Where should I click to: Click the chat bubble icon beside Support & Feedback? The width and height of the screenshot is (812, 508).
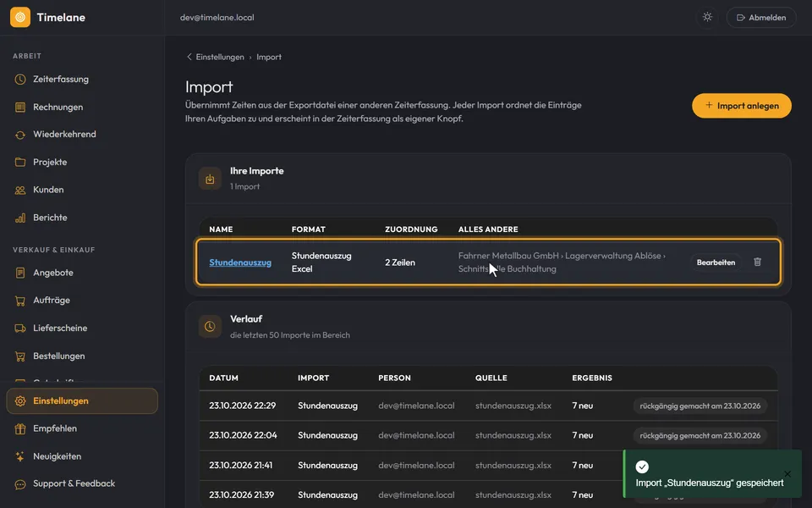click(x=20, y=484)
